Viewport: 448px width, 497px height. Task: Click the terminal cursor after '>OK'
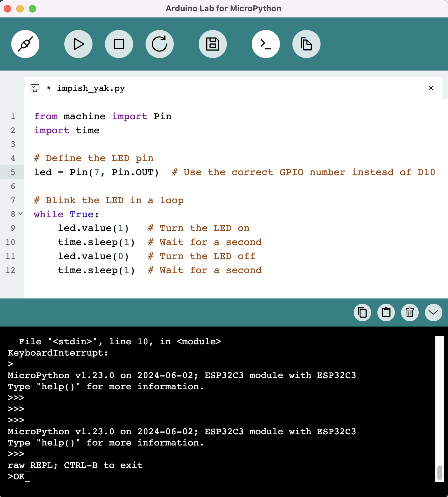pos(27,477)
